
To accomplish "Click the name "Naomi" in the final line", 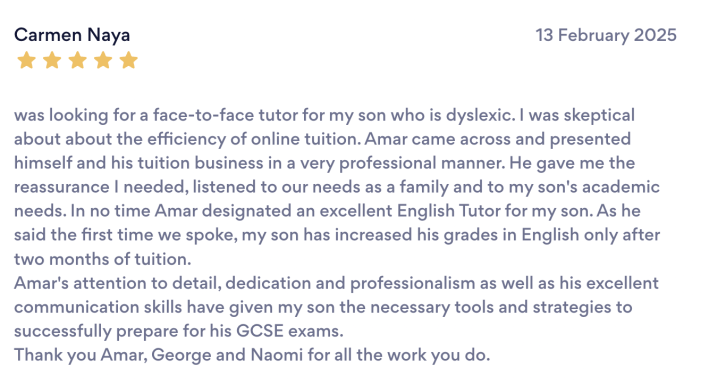I will click(x=277, y=355).
